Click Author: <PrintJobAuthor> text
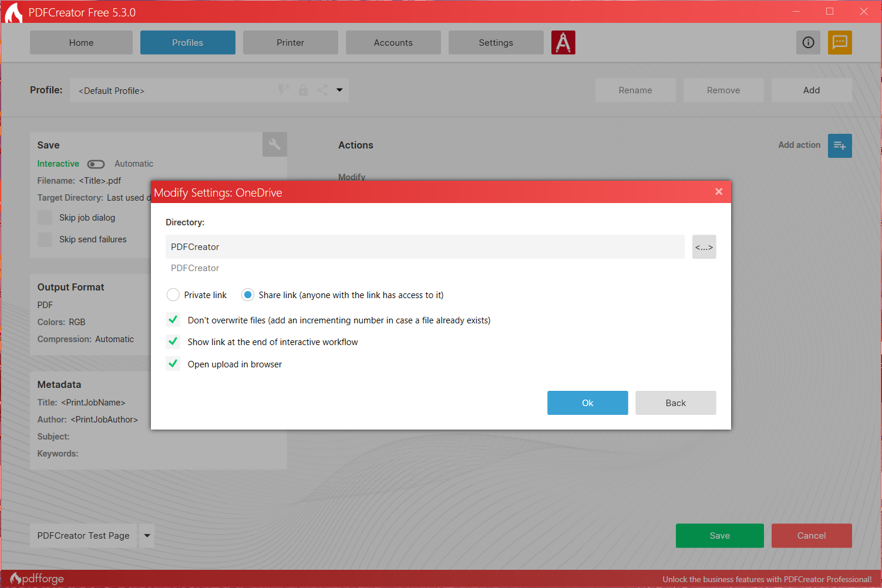The width and height of the screenshot is (882, 588). (87, 420)
